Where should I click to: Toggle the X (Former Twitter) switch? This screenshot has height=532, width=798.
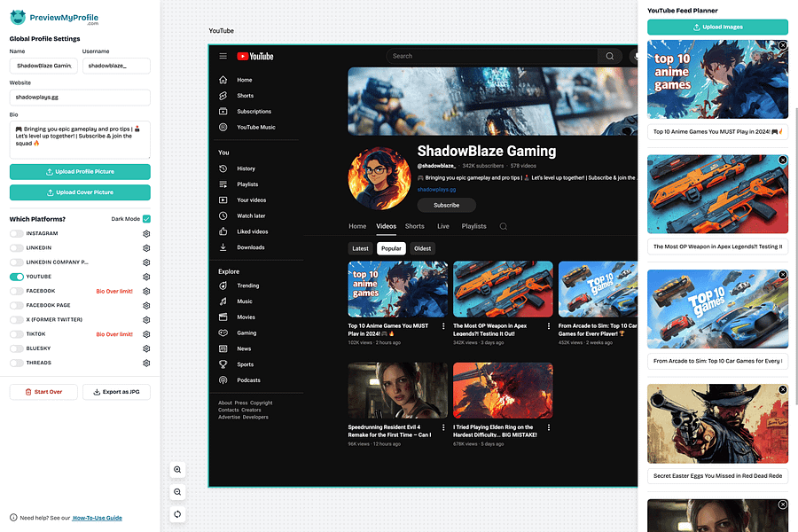coord(17,320)
